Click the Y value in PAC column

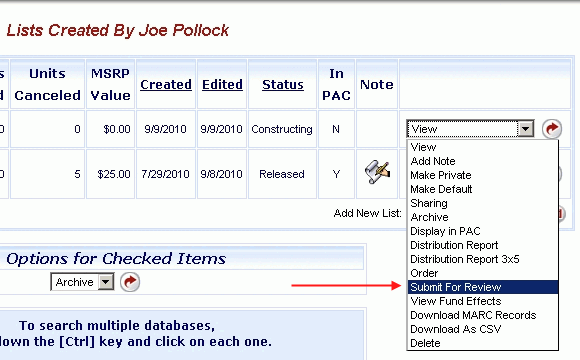pyautogui.click(x=336, y=174)
